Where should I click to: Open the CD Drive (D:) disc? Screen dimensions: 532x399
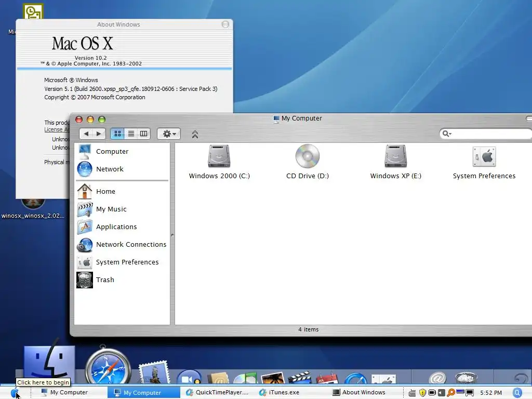click(x=308, y=162)
